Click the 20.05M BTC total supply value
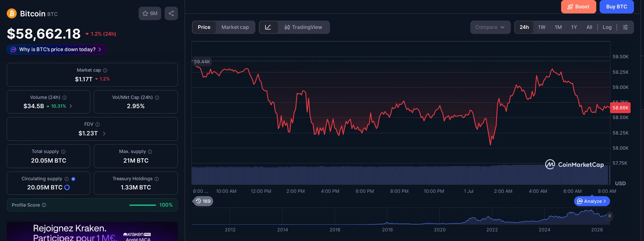This screenshot has height=241, width=644. click(x=49, y=160)
